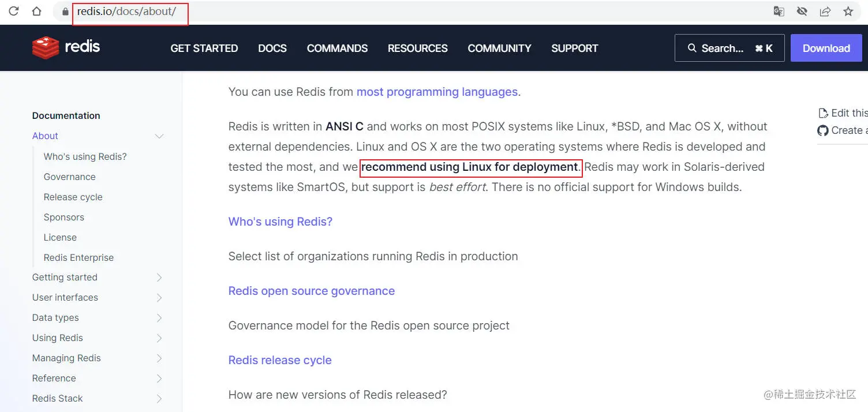The width and height of the screenshot is (868, 412).
Task: Click the Redis logo in the header
Action: [66, 47]
